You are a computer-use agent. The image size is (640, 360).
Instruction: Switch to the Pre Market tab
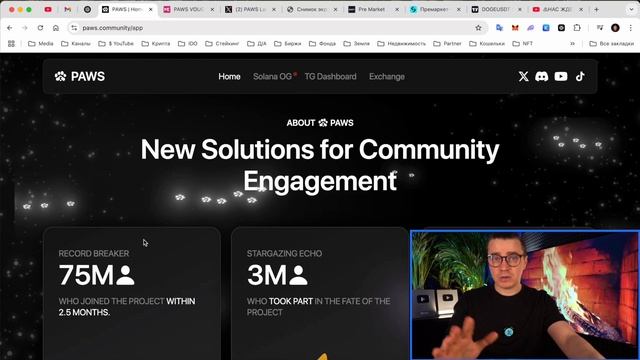coord(373,9)
